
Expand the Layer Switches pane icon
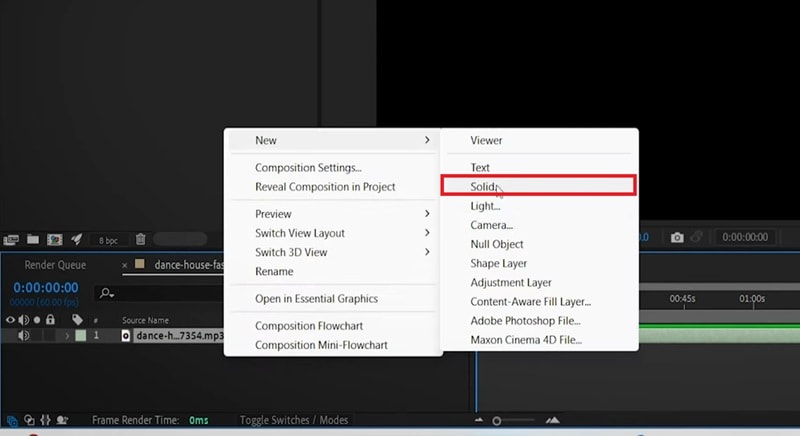12,420
